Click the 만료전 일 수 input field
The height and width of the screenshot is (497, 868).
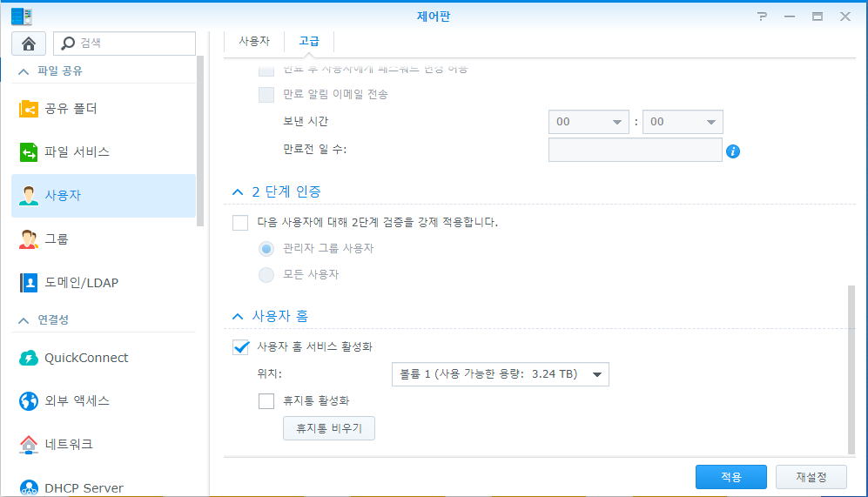(636, 150)
